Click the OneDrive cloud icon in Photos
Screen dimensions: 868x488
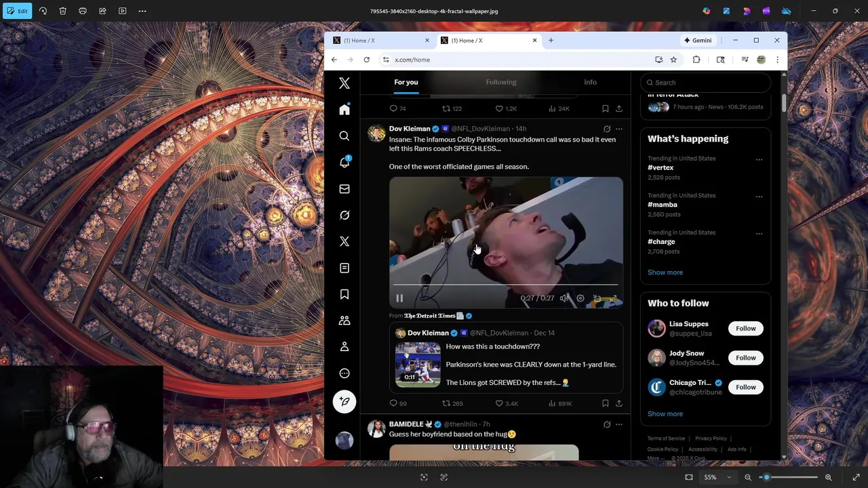(787, 11)
